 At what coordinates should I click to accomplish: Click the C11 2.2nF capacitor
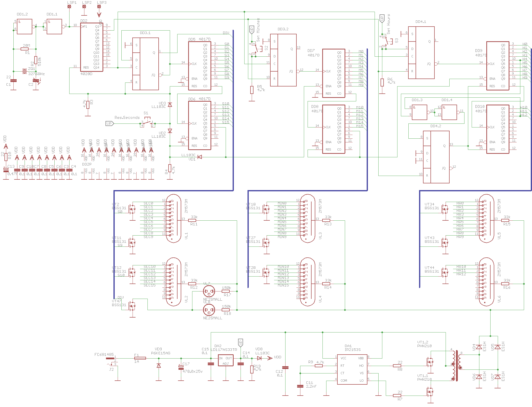(x=300, y=386)
